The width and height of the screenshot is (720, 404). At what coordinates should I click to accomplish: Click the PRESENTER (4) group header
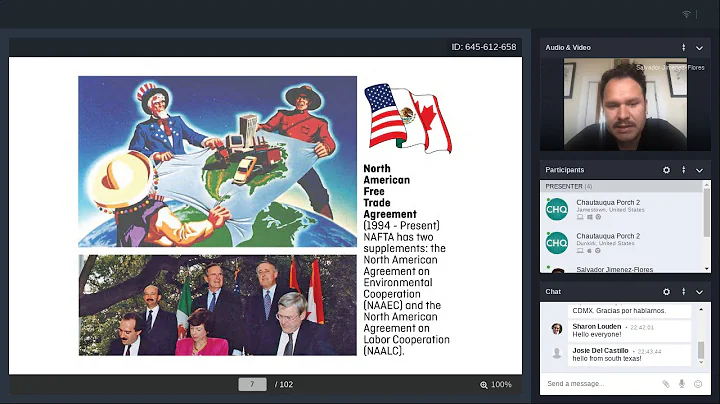point(621,186)
